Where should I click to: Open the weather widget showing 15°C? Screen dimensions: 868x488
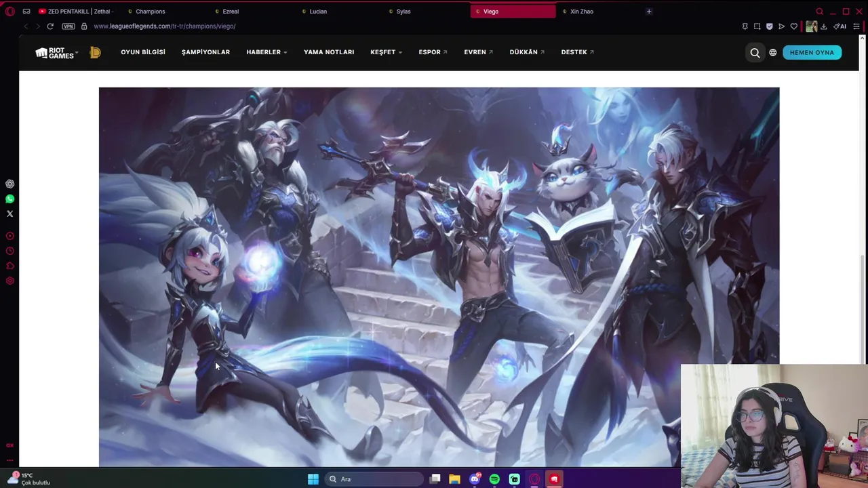[x=28, y=479]
